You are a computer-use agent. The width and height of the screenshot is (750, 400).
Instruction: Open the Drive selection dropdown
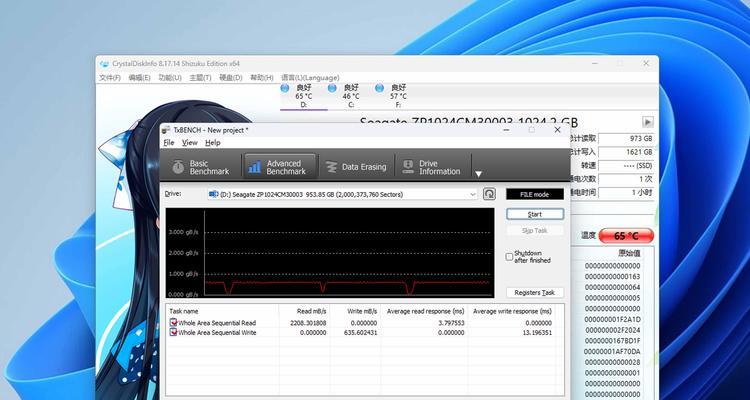(x=342, y=194)
